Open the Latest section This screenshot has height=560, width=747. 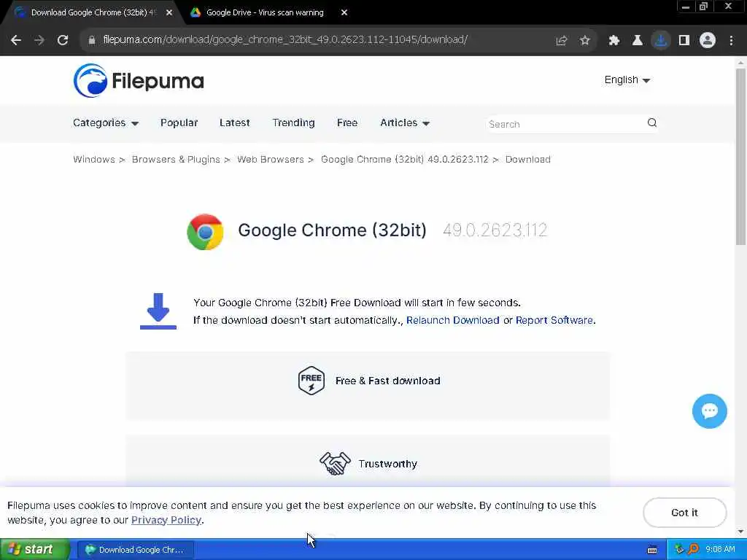coord(234,122)
